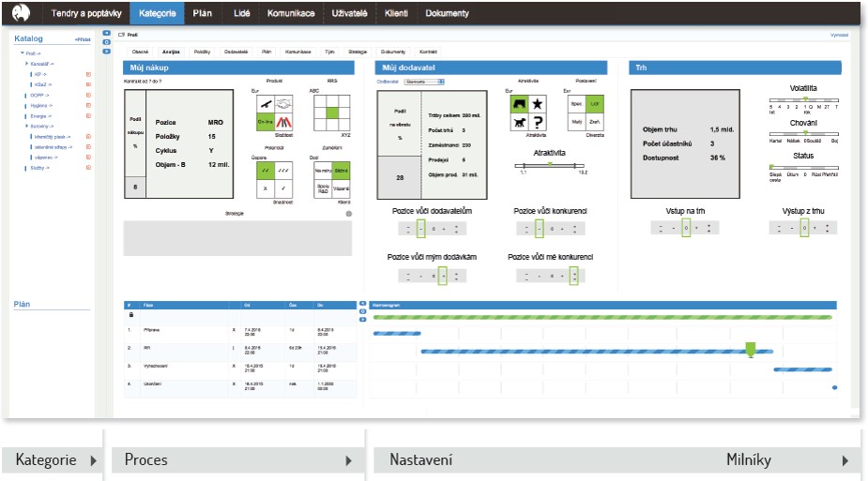This screenshot has height=481, width=868.
Task: Switch to the Obecné tab
Action: [140, 52]
